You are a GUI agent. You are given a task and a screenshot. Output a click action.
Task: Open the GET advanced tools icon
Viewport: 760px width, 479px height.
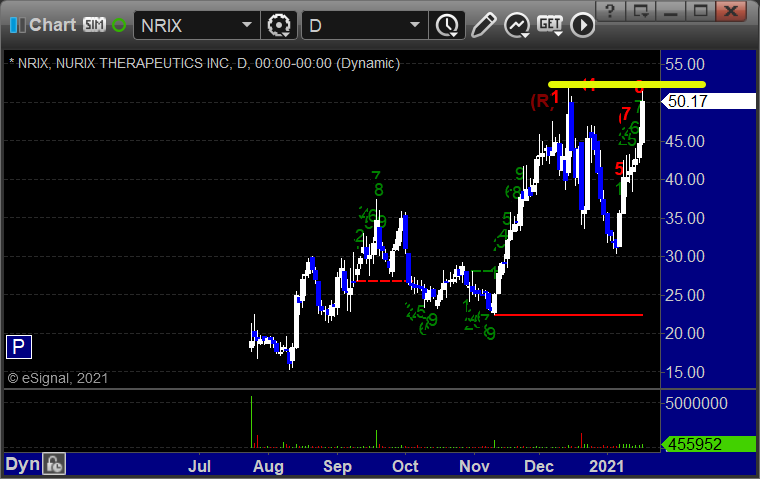(x=550, y=25)
